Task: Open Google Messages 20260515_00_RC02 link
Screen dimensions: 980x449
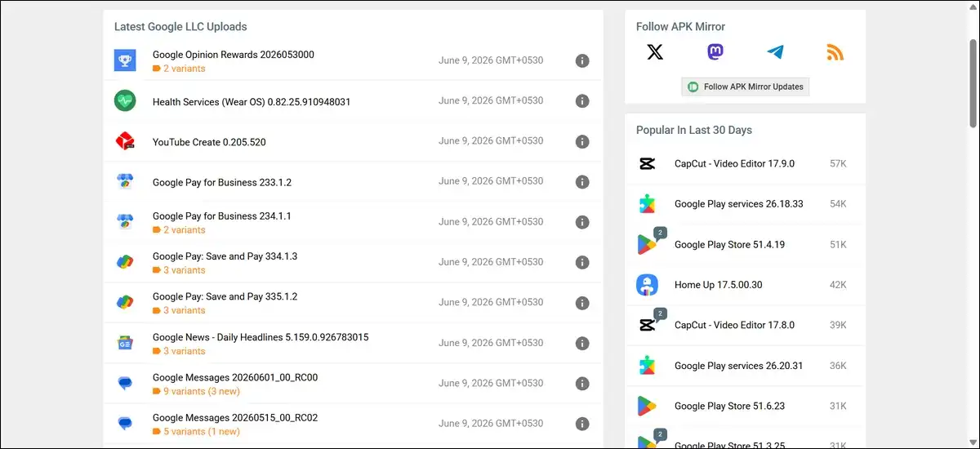Action: click(x=235, y=418)
